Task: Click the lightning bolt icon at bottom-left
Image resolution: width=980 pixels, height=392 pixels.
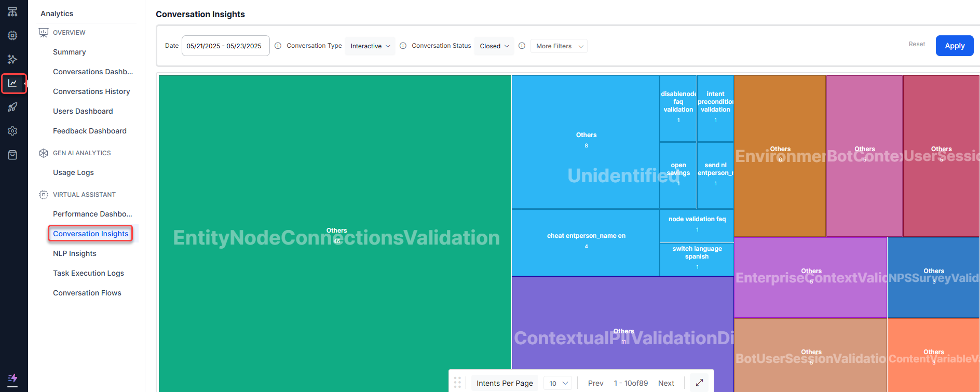Action: click(x=13, y=378)
